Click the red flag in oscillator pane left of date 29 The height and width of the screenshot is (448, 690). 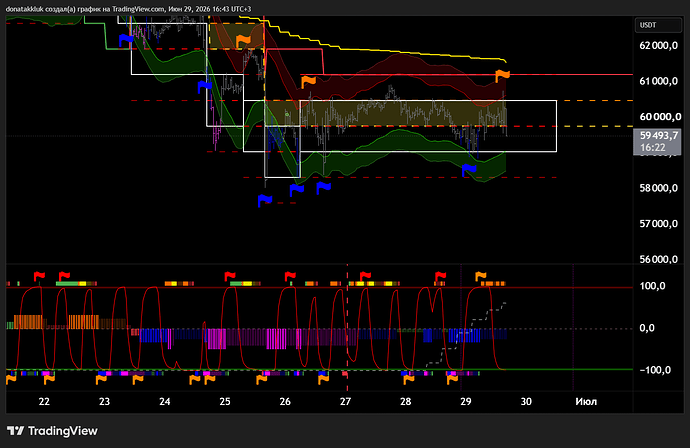(440, 277)
